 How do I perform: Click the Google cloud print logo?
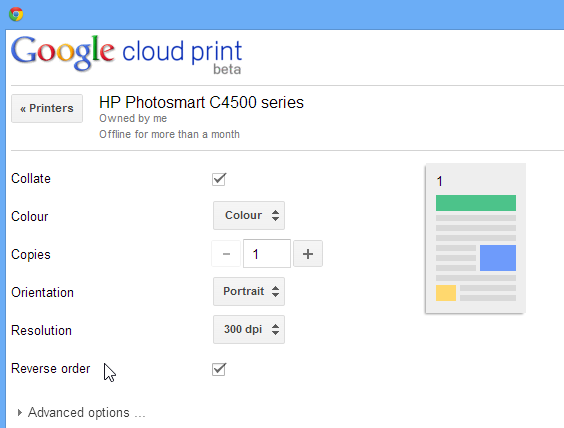click(127, 55)
